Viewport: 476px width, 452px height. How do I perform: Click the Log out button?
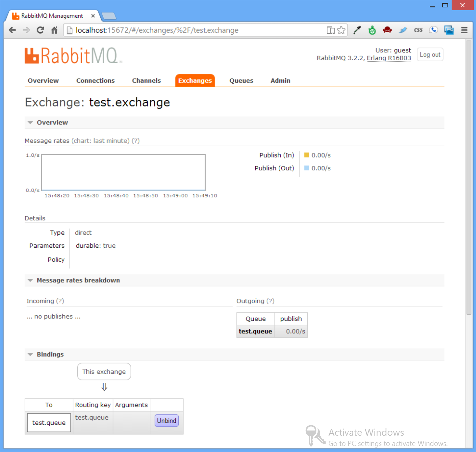pos(430,55)
